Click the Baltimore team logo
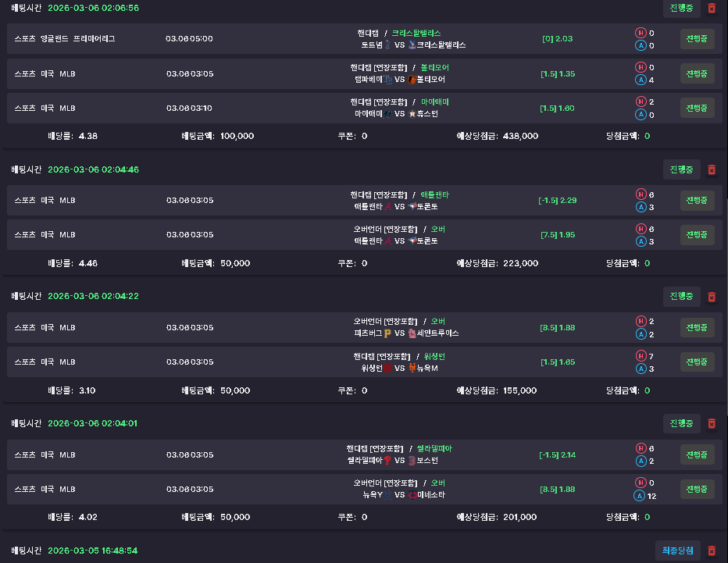This screenshot has width=728, height=563. coord(412,80)
